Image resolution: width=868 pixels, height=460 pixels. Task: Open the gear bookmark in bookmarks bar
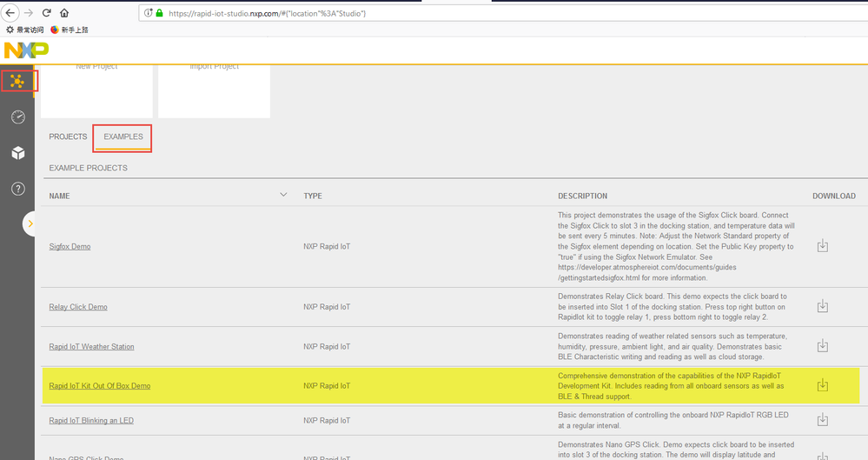(24, 30)
